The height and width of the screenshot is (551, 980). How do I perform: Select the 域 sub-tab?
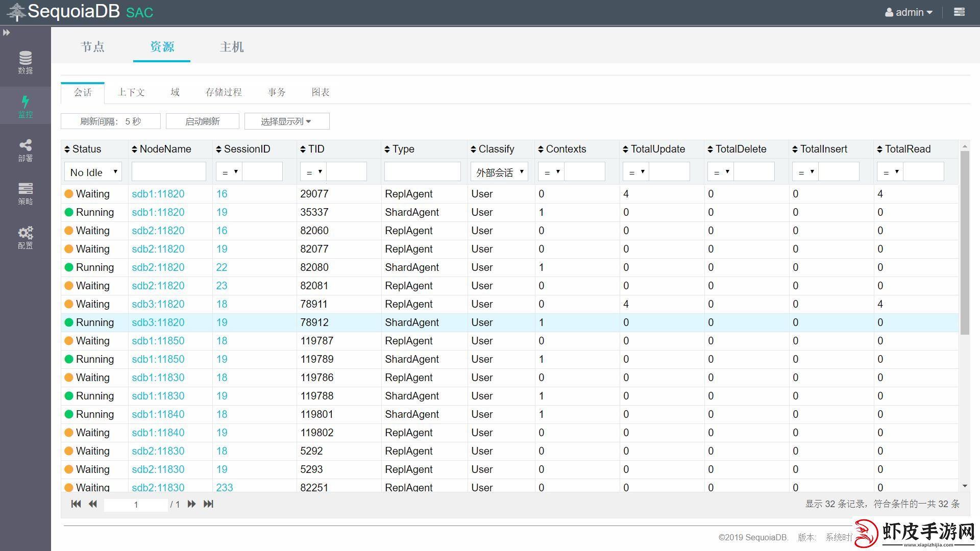click(175, 92)
